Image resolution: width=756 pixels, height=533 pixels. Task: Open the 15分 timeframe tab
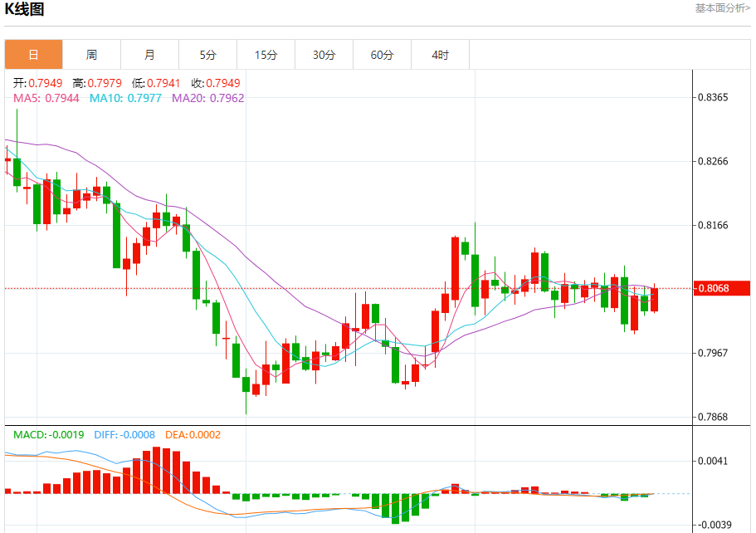click(x=266, y=55)
